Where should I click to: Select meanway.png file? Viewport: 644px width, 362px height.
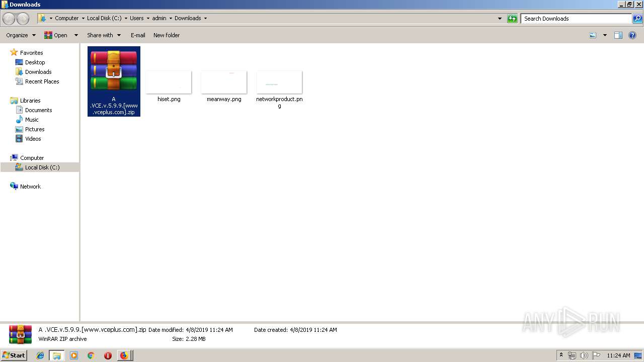(x=224, y=86)
